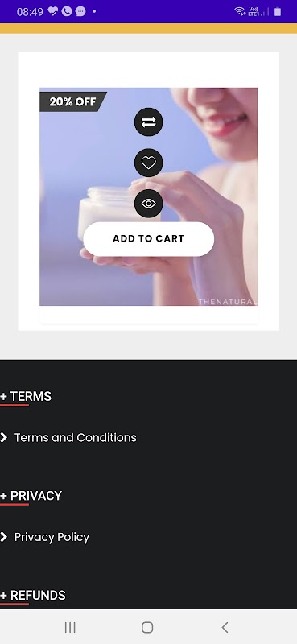Tap the chat bubble notification icon
Screen dimensions: 297x644
80,11
